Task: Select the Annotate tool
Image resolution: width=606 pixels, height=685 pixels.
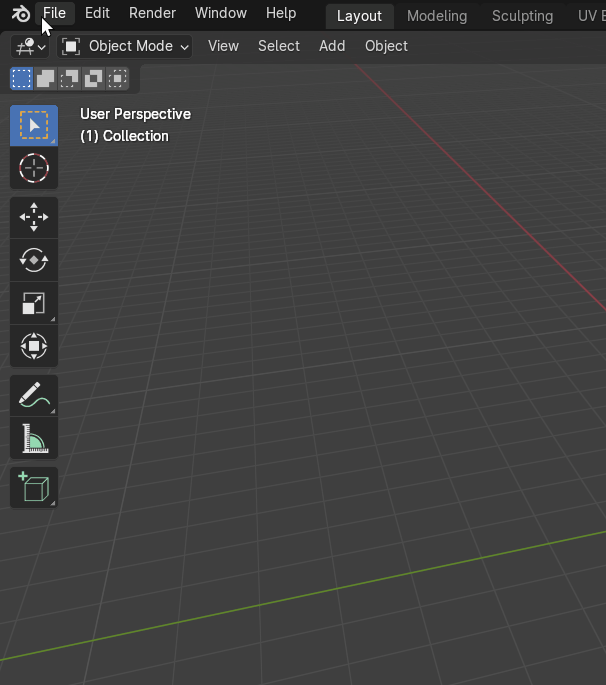Action: tap(34, 395)
